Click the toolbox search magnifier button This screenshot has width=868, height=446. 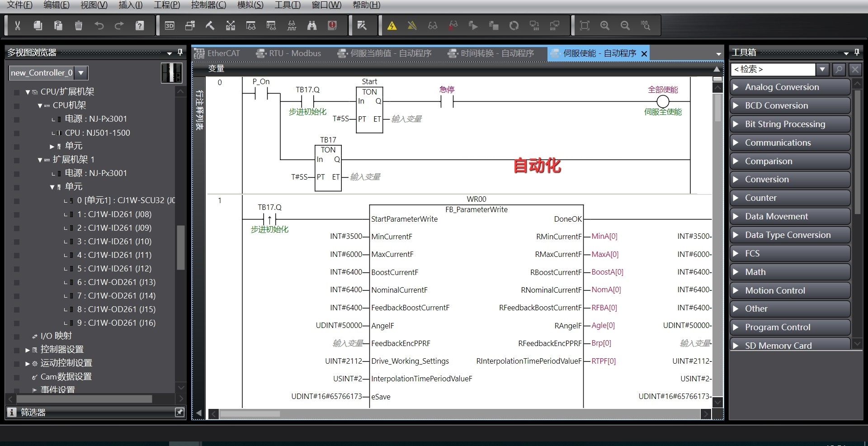pos(839,69)
